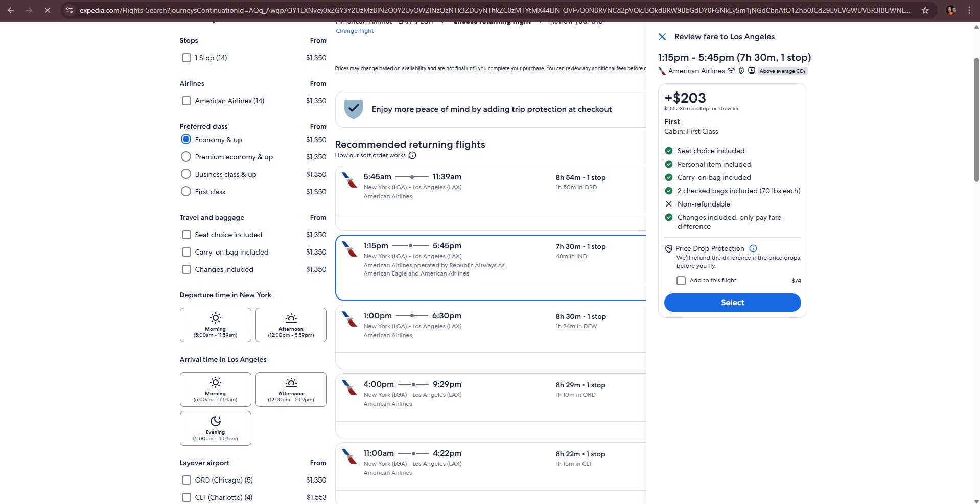Click the info icon next to sort order

412,155
